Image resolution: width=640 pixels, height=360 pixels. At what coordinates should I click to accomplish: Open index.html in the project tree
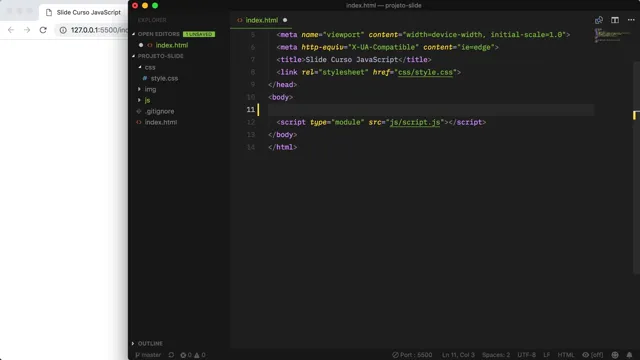point(161,122)
